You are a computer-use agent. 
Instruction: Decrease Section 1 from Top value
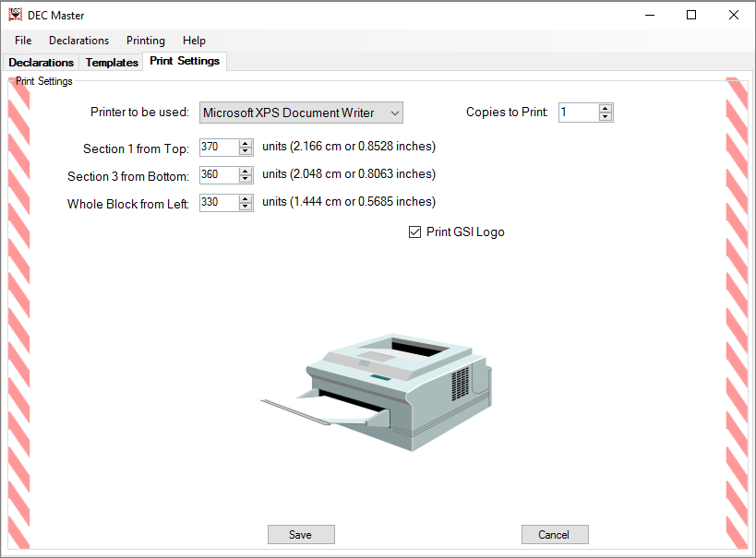[x=246, y=151]
